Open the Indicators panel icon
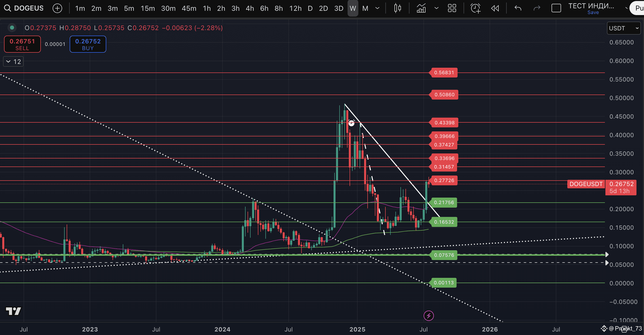Screen dimensions: 644x335 pos(421,8)
